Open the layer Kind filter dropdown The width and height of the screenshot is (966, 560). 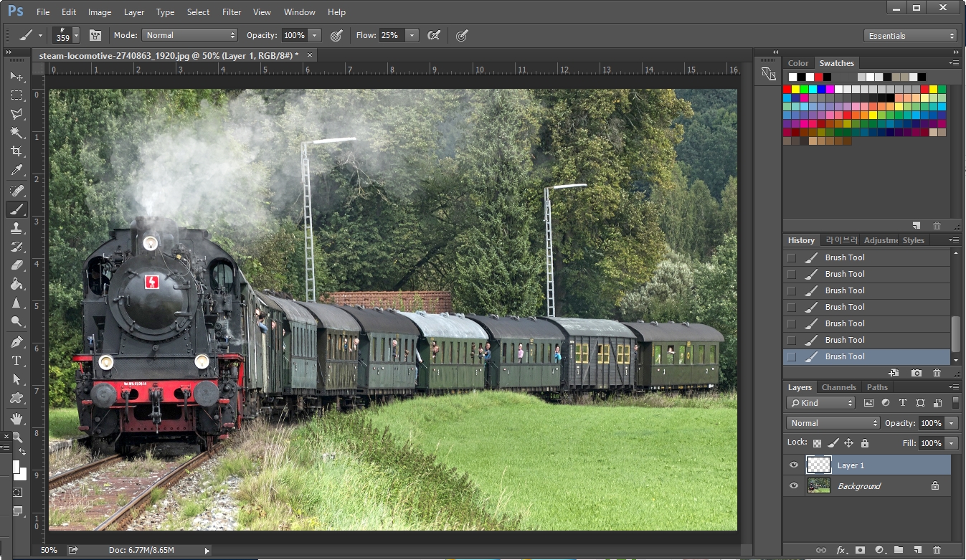pos(821,403)
